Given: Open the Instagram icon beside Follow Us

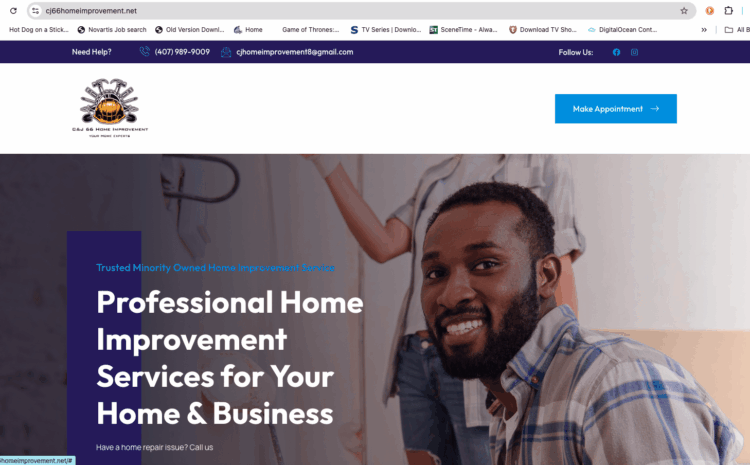Looking at the screenshot, I should pyautogui.click(x=634, y=52).
